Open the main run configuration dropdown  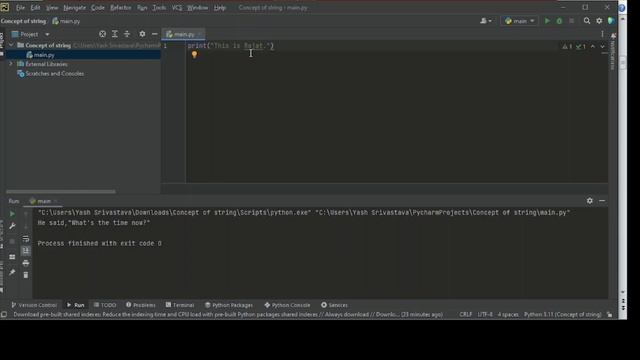(519, 21)
